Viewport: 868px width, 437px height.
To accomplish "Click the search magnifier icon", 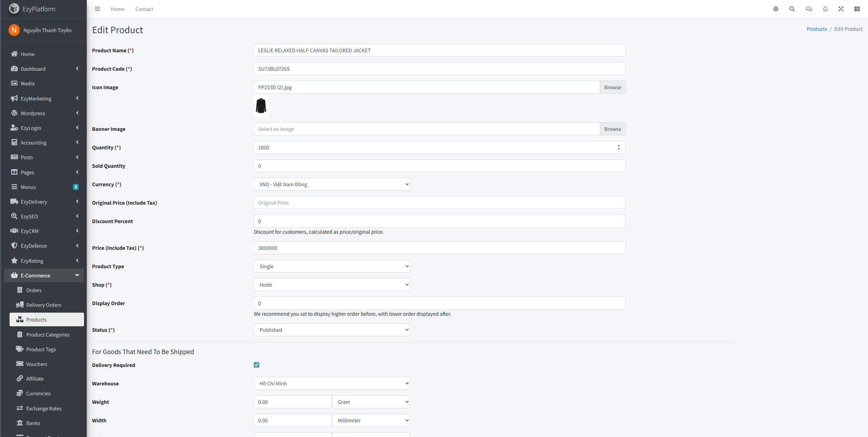I will [792, 9].
